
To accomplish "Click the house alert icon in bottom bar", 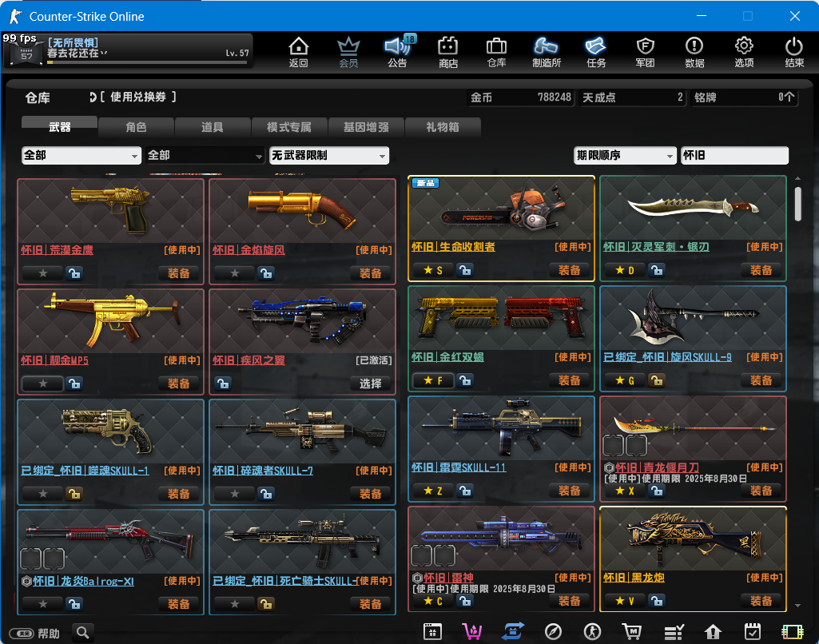I will coord(713,632).
